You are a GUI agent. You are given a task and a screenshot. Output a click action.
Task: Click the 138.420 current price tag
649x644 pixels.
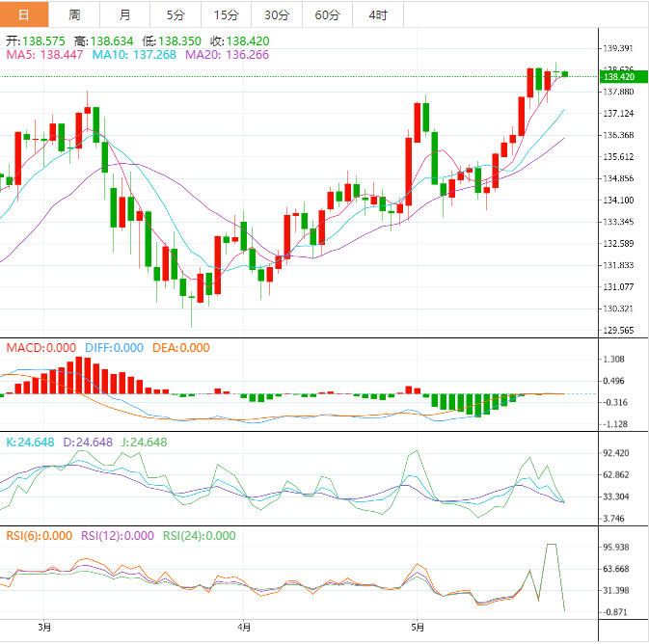[617, 76]
